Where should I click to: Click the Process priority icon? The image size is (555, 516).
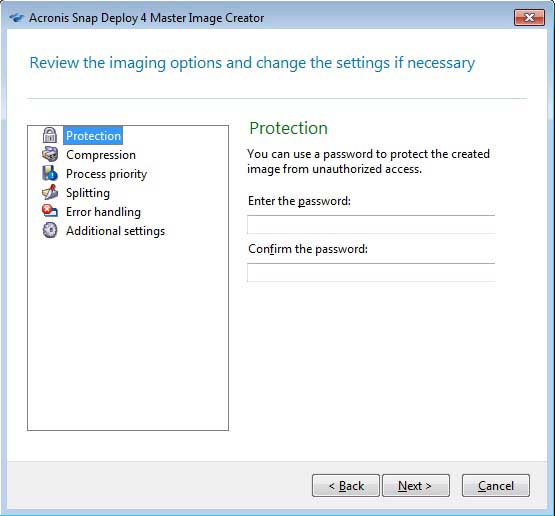pyautogui.click(x=50, y=174)
